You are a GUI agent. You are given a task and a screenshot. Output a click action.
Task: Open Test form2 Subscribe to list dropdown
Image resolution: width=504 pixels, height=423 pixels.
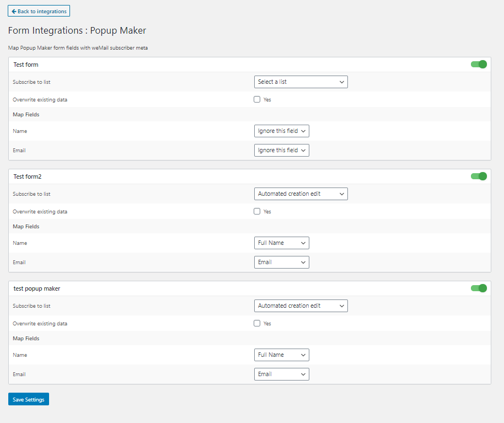(301, 194)
